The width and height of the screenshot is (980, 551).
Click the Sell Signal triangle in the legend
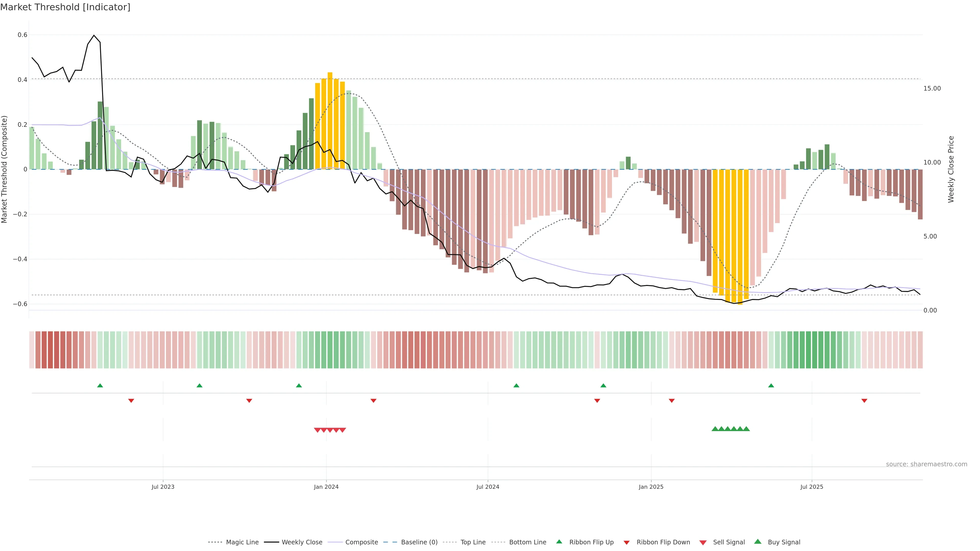click(x=703, y=543)
